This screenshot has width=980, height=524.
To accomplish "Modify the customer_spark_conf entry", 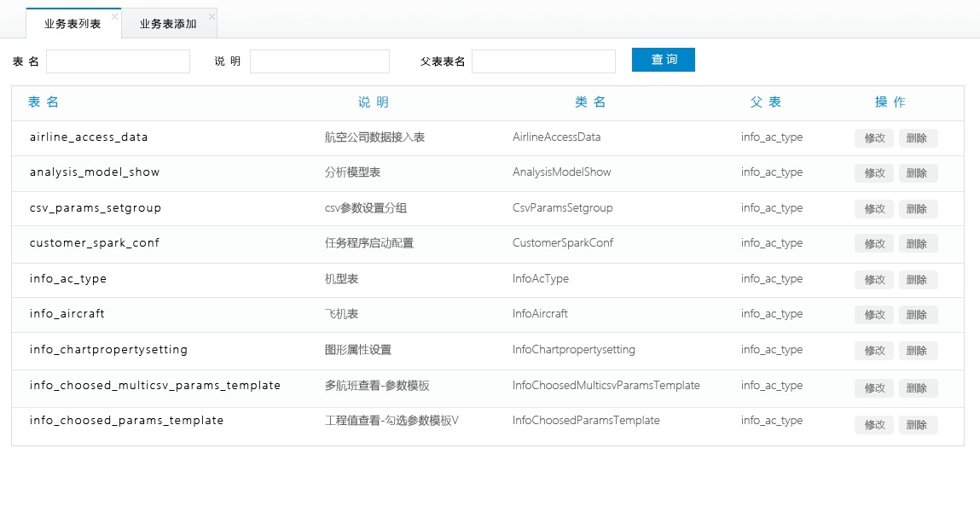I will pyautogui.click(x=874, y=244).
